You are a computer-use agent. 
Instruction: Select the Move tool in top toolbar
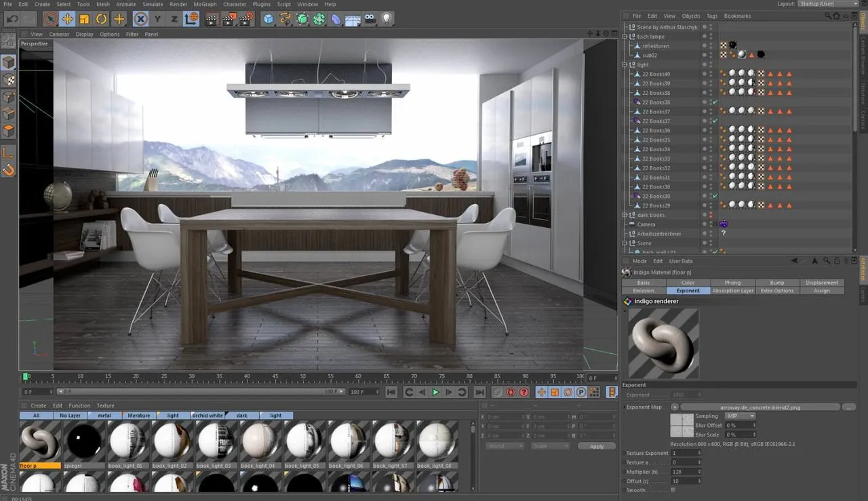pos(66,19)
